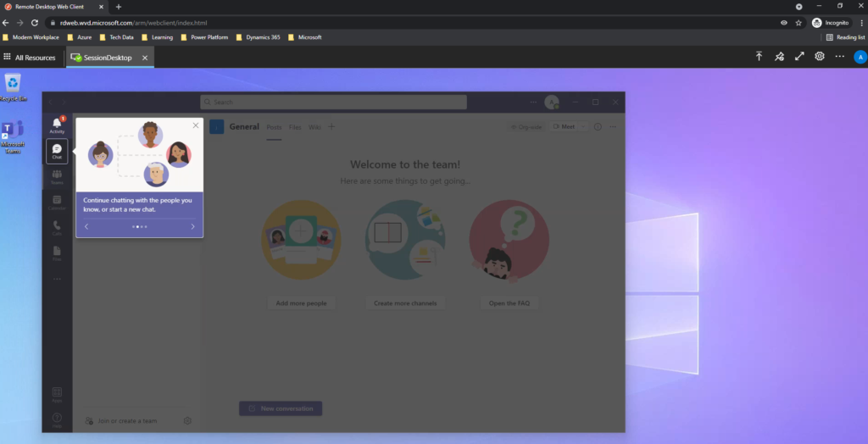Click Open the FAQ button

509,302
